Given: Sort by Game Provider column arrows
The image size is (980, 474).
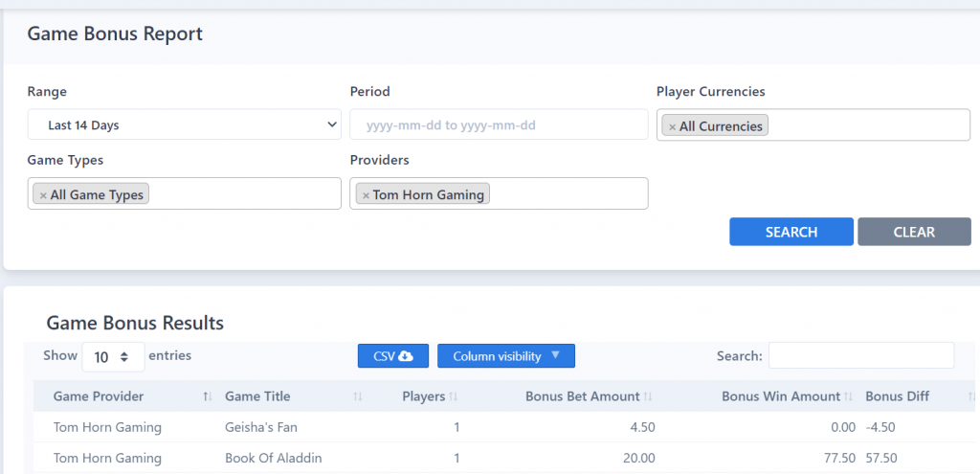Looking at the screenshot, I should pos(208,396).
